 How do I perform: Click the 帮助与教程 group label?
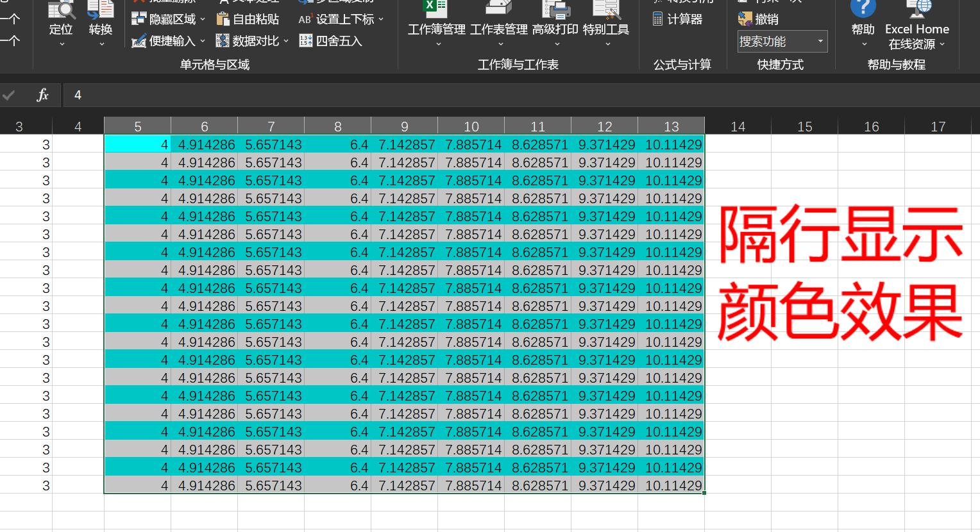[897, 64]
